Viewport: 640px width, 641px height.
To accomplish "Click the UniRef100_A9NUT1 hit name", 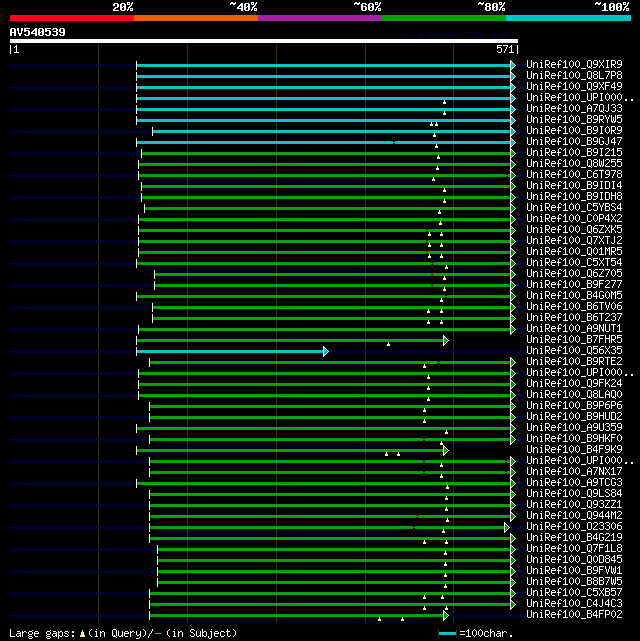I will click(x=574, y=329).
